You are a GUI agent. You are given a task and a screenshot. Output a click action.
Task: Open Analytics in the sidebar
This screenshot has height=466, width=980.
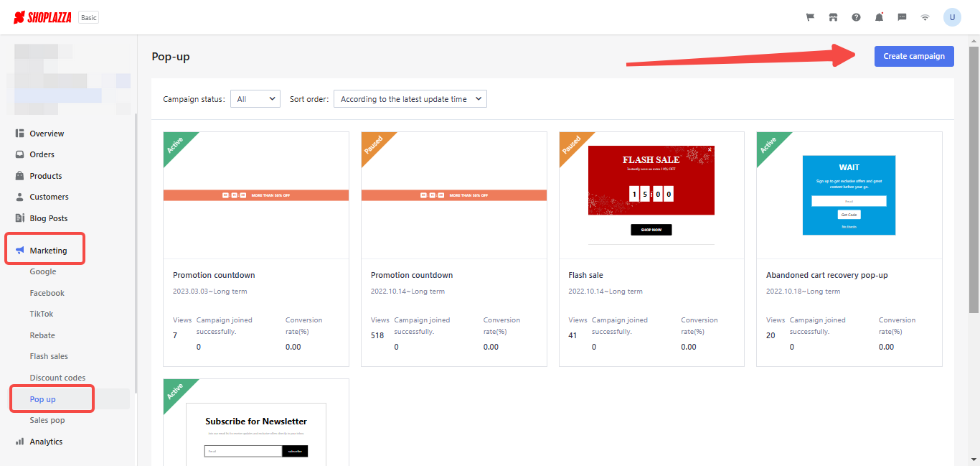[x=46, y=442]
